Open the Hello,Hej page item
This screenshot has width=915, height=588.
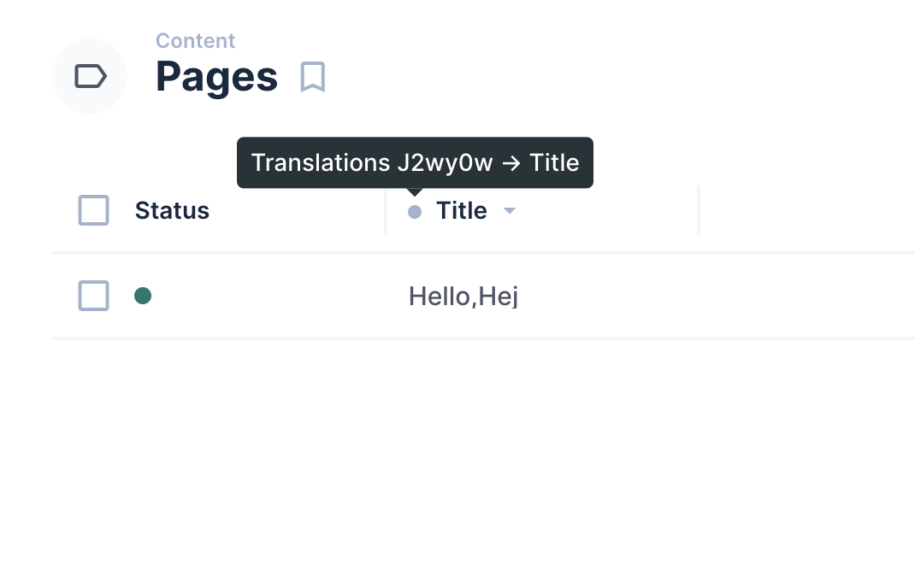click(463, 297)
